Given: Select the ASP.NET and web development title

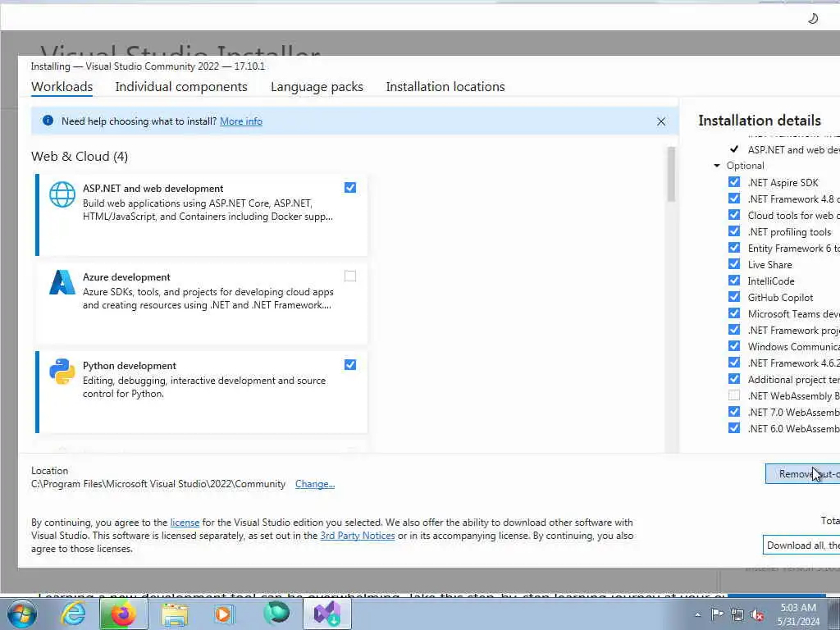Looking at the screenshot, I should [x=153, y=189].
